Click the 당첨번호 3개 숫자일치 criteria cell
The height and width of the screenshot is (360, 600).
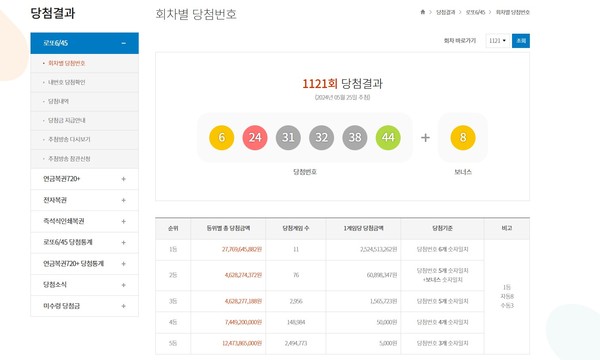(442, 343)
